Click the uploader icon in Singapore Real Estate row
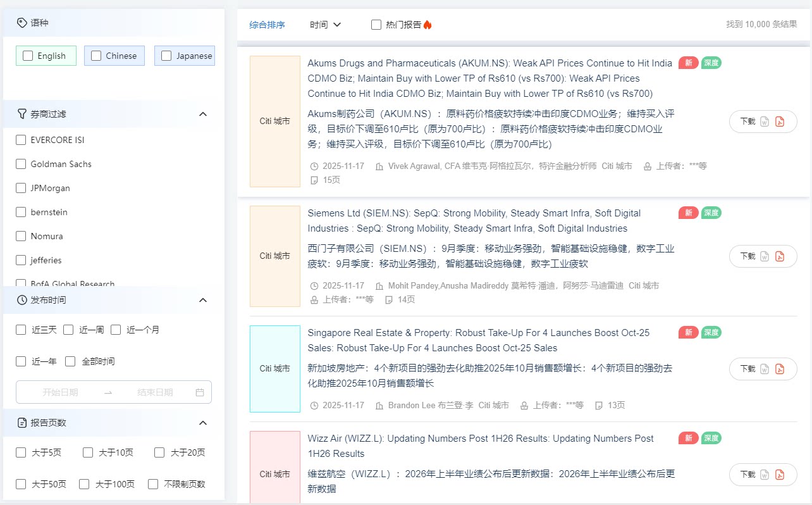812x505 pixels. coord(524,406)
